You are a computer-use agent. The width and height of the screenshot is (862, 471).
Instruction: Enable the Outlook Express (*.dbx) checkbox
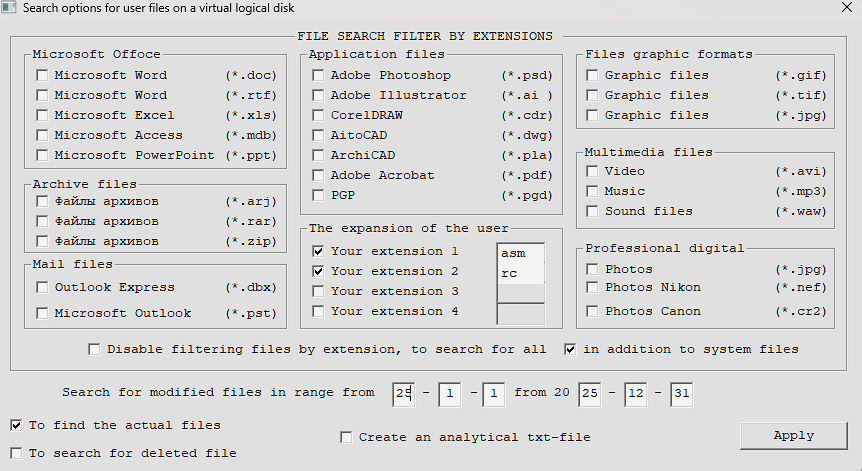pyautogui.click(x=42, y=287)
